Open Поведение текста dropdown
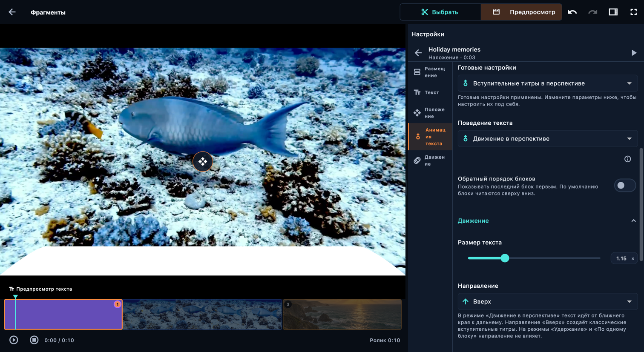 click(547, 139)
